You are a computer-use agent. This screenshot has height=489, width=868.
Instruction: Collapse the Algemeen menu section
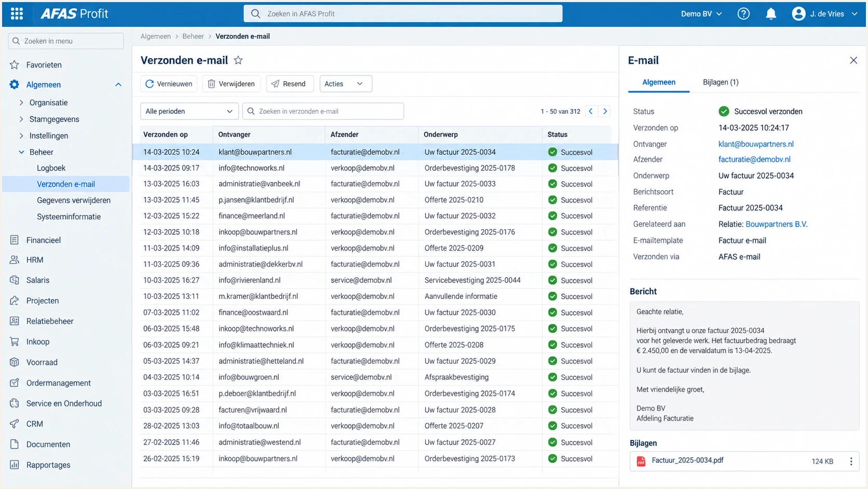118,85
